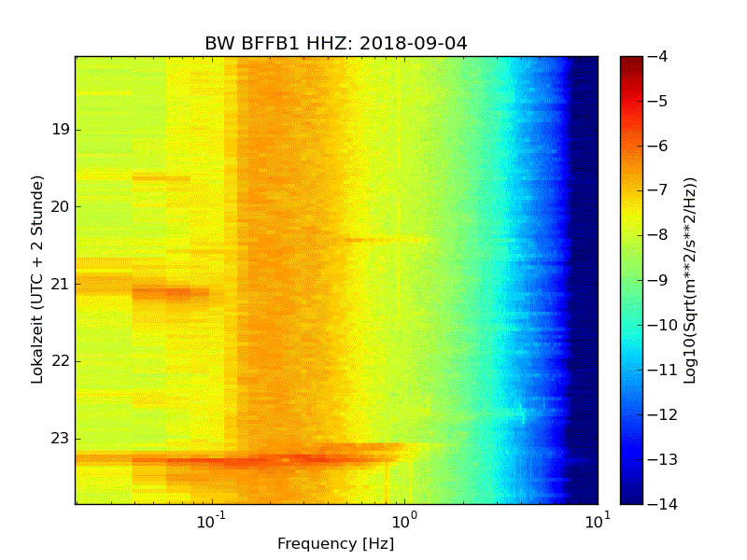This screenshot has width=747, height=560.
Task: Click the colorbar tick label −7
Action: pyautogui.click(x=657, y=190)
